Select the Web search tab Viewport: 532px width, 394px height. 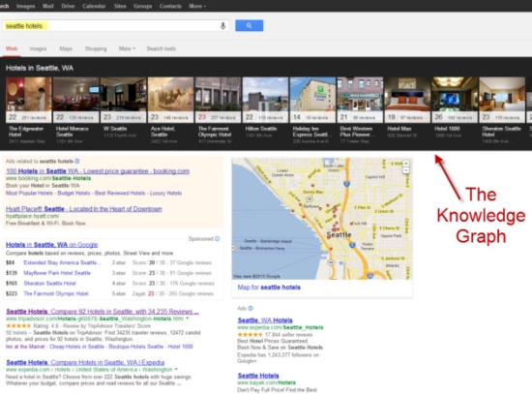(12, 48)
